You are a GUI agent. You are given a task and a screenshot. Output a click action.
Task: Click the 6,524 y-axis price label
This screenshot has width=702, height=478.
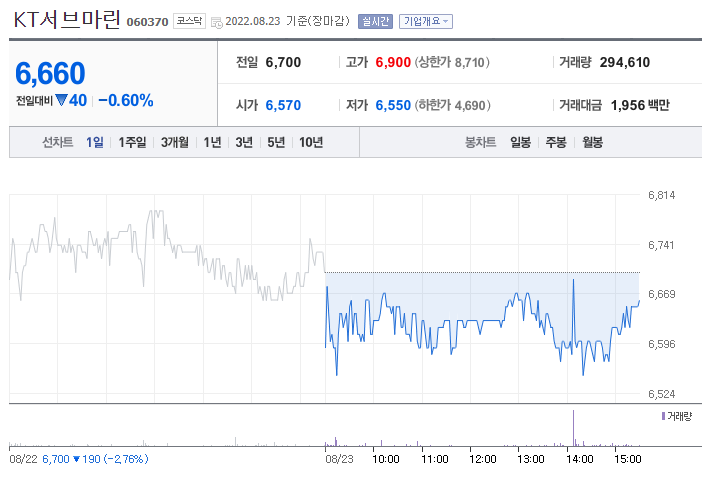tap(661, 394)
